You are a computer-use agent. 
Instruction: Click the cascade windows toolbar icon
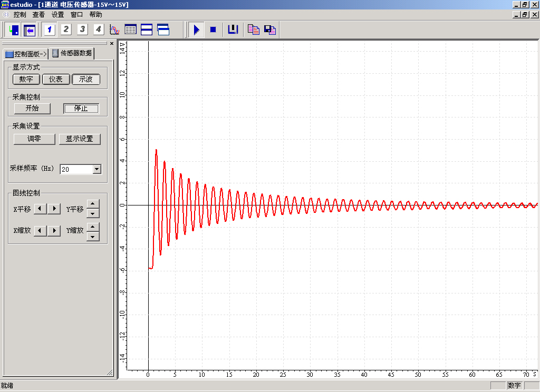(x=163, y=30)
